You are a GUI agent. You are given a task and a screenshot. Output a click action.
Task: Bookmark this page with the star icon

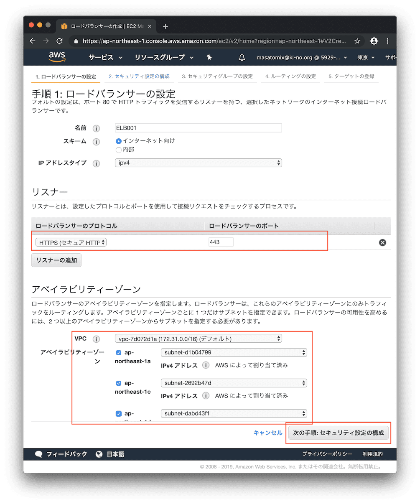point(357,41)
